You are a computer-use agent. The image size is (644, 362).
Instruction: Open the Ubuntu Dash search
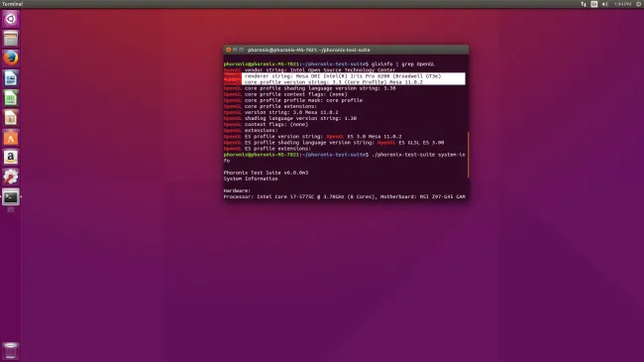[11, 19]
